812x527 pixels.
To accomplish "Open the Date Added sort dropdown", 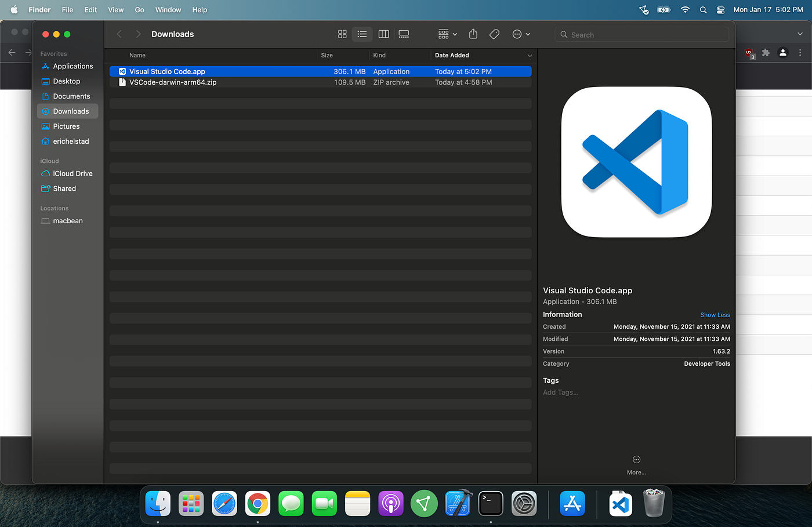I will coord(483,55).
